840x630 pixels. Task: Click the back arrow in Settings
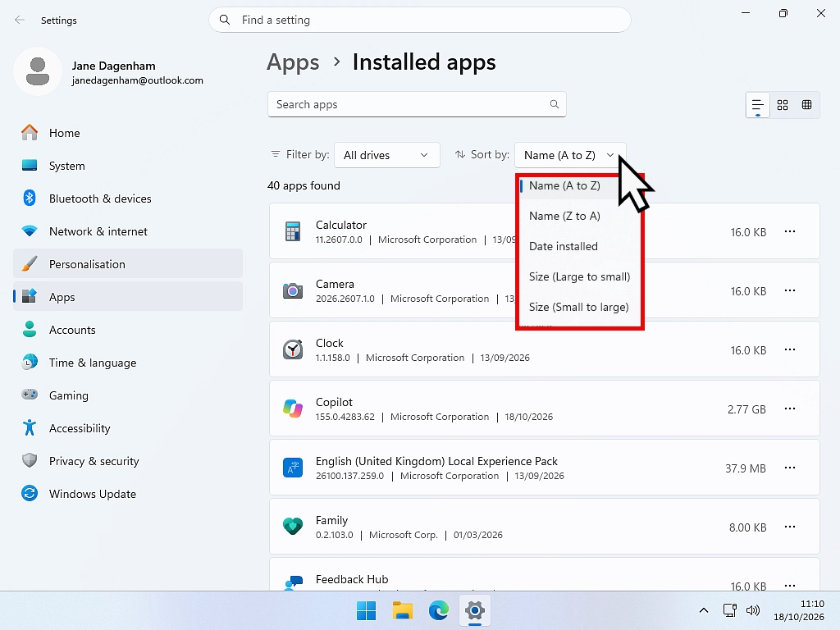tap(20, 20)
